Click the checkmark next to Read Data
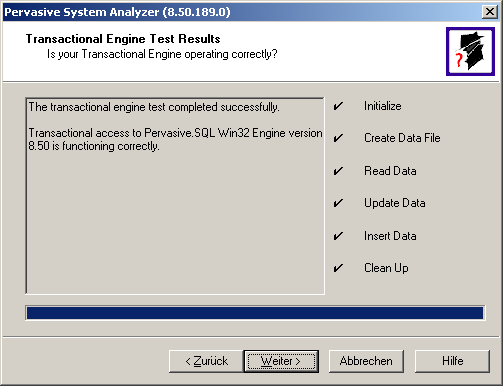The width and height of the screenshot is (503, 386). [x=338, y=171]
